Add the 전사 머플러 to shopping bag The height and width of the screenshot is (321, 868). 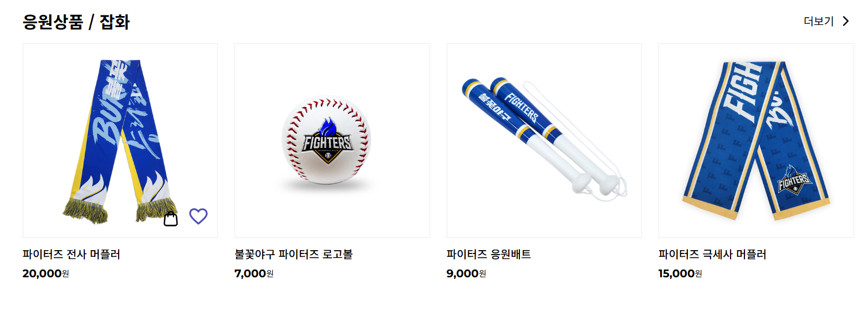click(x=171, y=219)
